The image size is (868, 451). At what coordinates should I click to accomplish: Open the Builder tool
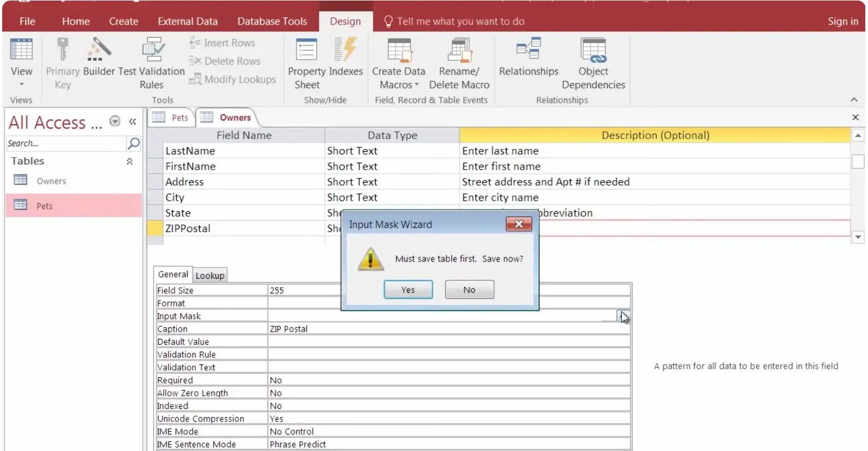tap(98, 50)
